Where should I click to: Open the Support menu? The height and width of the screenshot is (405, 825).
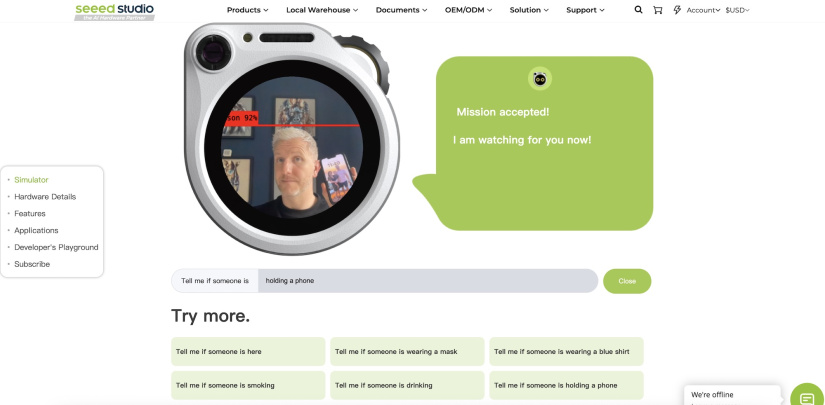585,10
